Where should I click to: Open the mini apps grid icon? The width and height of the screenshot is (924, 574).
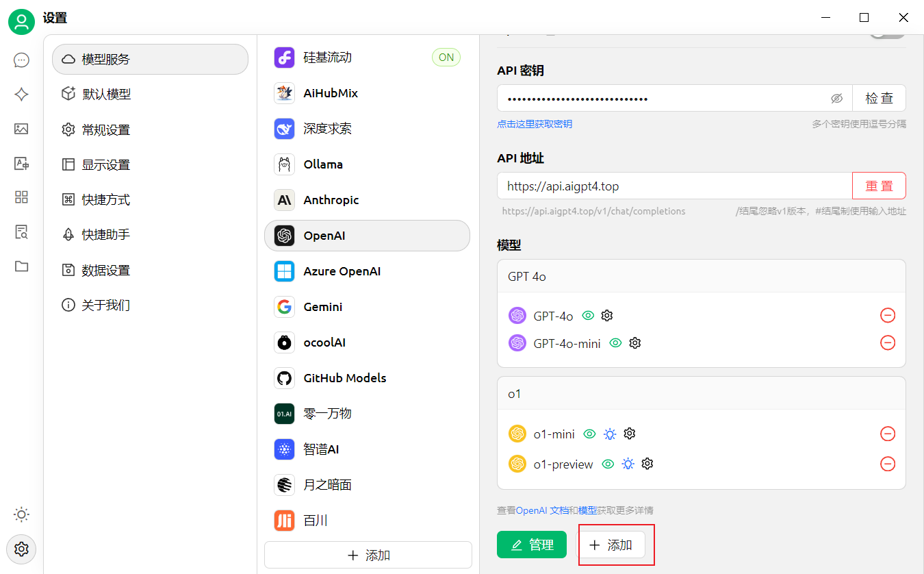point(22,197)
